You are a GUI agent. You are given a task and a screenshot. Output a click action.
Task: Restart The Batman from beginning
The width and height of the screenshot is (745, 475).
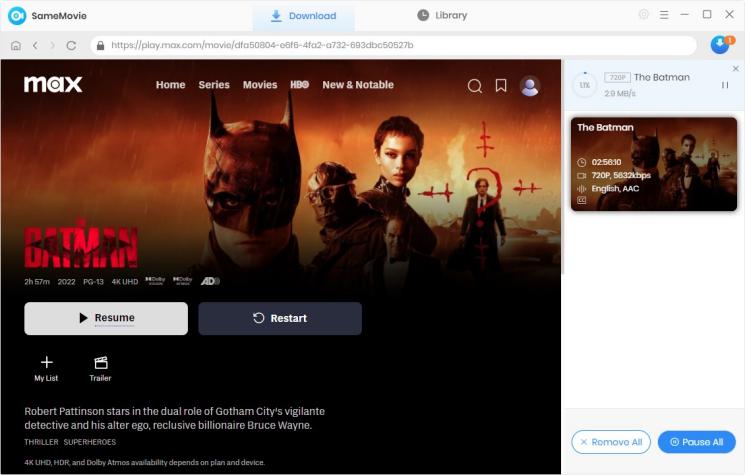click(x=280, y=318)
